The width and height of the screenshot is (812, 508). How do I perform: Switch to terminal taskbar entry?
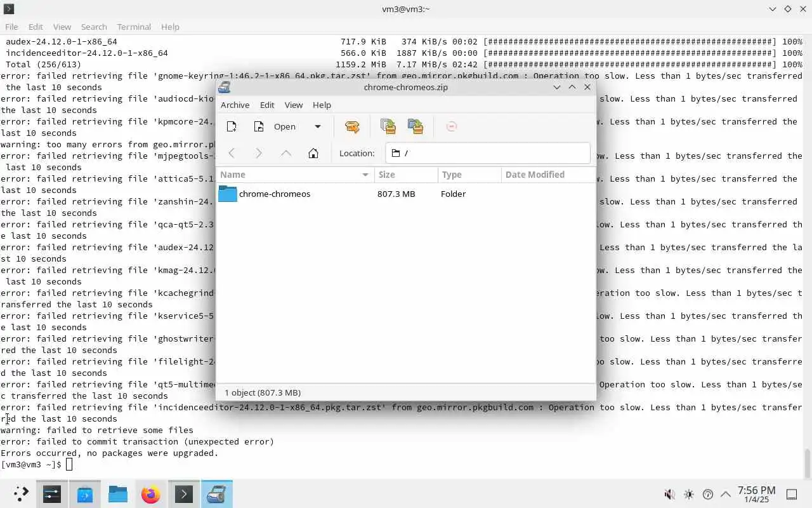184,494
